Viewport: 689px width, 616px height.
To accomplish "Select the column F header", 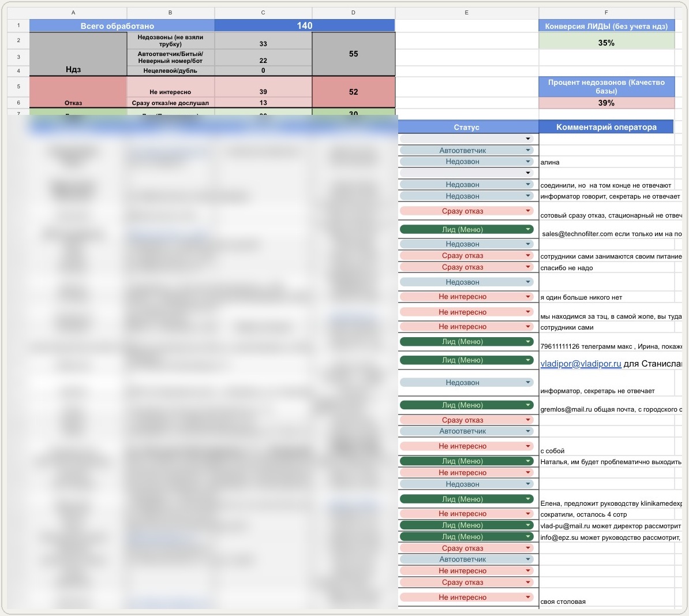I will pos(606,13).
